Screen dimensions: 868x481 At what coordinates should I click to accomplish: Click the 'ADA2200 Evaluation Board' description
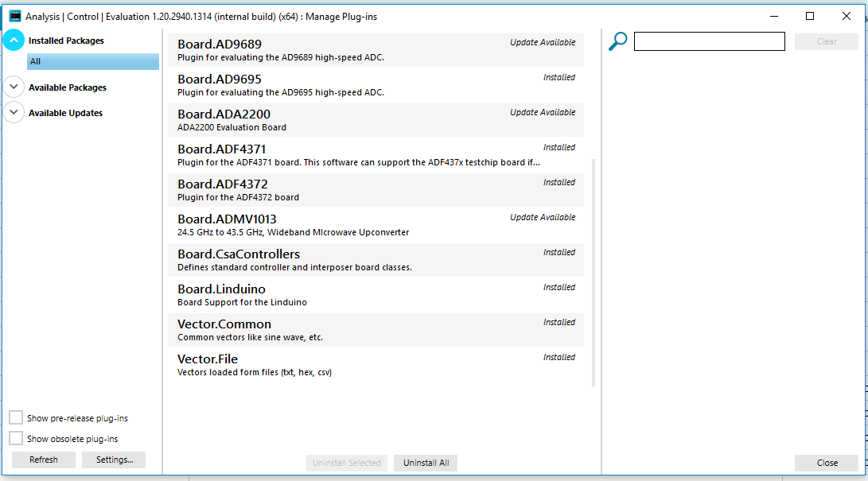pyautogui.click(x=232, y=127)
